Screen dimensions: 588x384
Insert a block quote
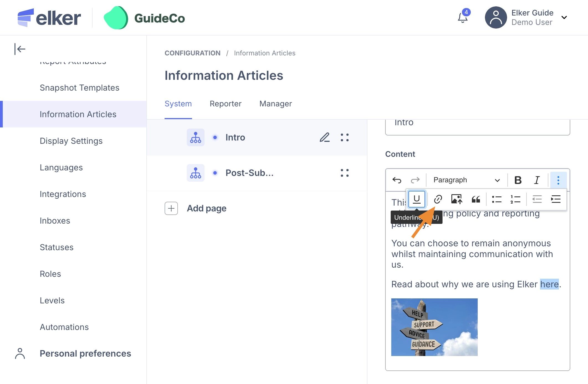[x=476, y=199]
